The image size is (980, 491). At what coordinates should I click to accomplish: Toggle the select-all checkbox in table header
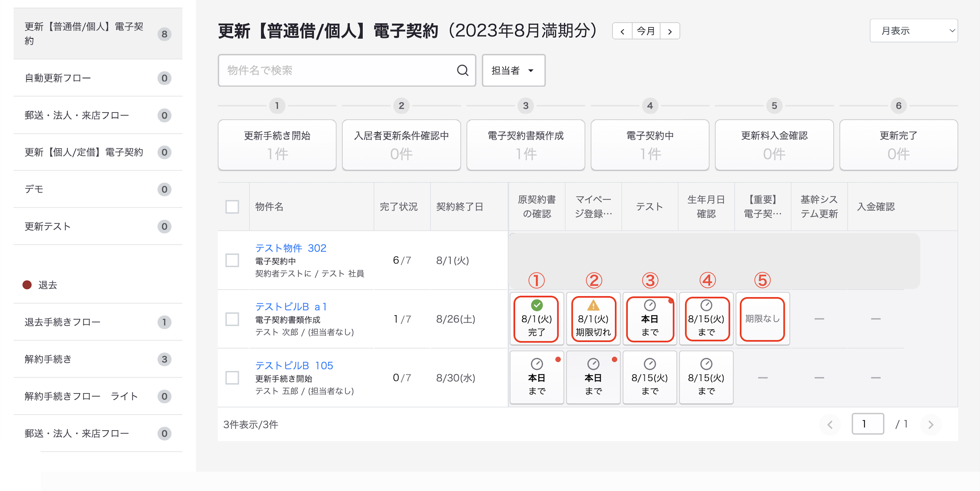tap(232, 207)
